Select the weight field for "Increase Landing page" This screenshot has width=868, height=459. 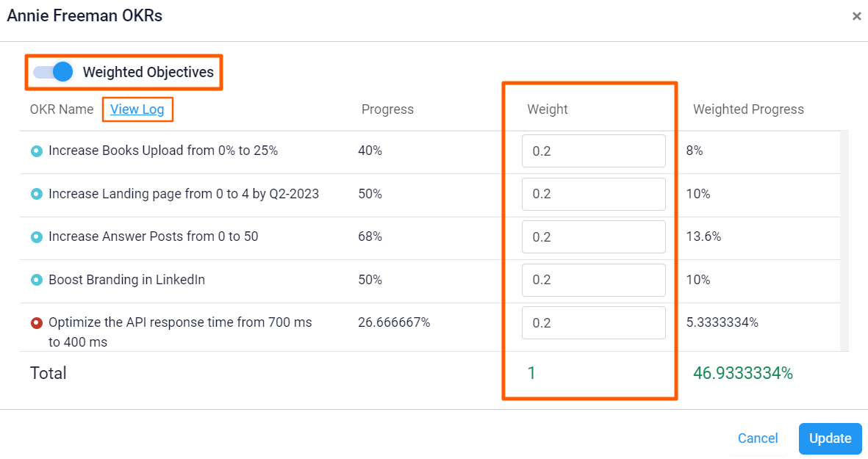tap(593, 194)
